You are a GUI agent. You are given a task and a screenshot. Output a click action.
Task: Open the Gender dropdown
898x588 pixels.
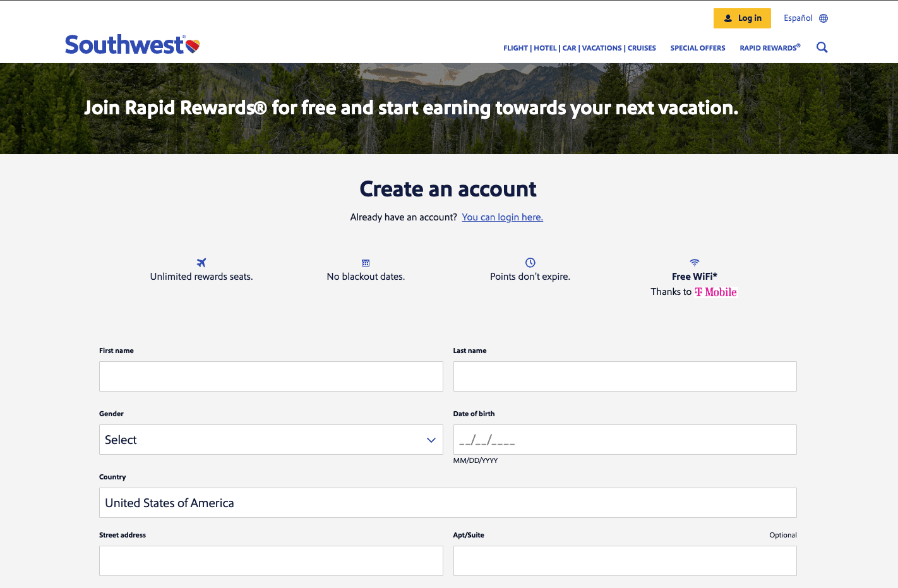pyautogui.click(x=271, y=440)
